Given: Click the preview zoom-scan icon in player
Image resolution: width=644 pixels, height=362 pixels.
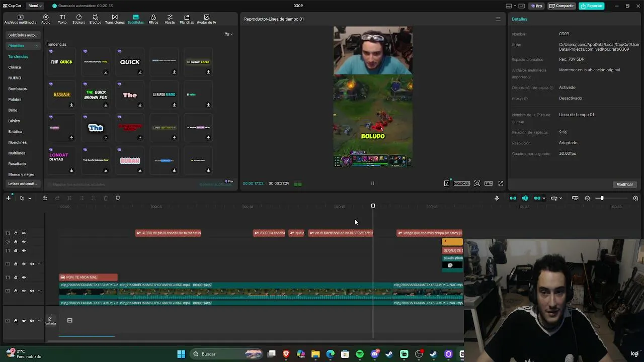Looking at the screenshot, I should pos(477,184).
